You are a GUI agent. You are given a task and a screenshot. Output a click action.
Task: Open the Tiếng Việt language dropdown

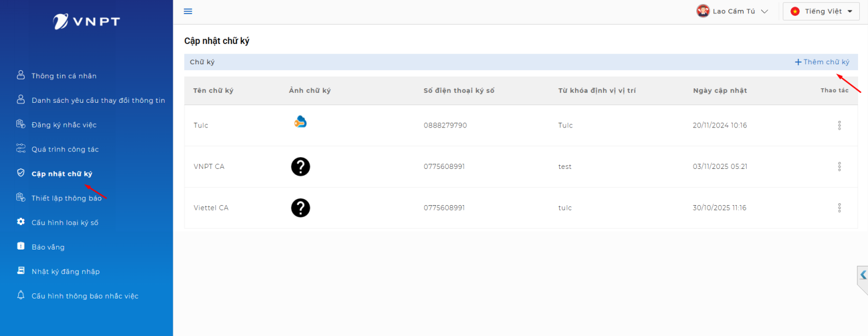click(x=821, y=12)
